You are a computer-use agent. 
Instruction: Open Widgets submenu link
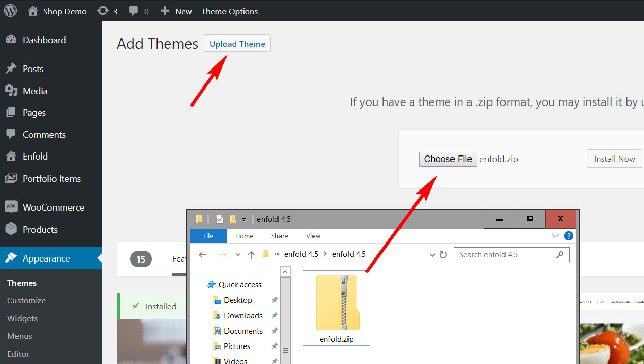pos(22,318)
